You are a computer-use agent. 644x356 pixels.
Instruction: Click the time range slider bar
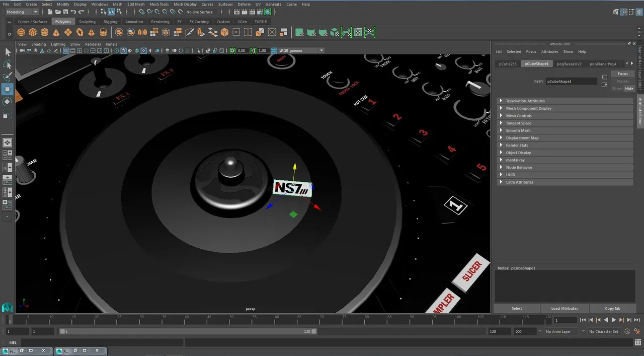[188, 331]
